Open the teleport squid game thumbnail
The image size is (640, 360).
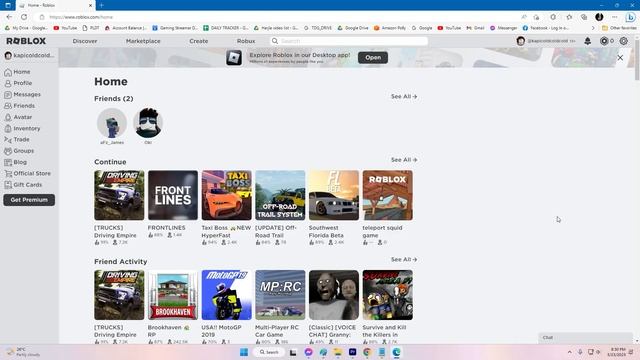(387, 195)
